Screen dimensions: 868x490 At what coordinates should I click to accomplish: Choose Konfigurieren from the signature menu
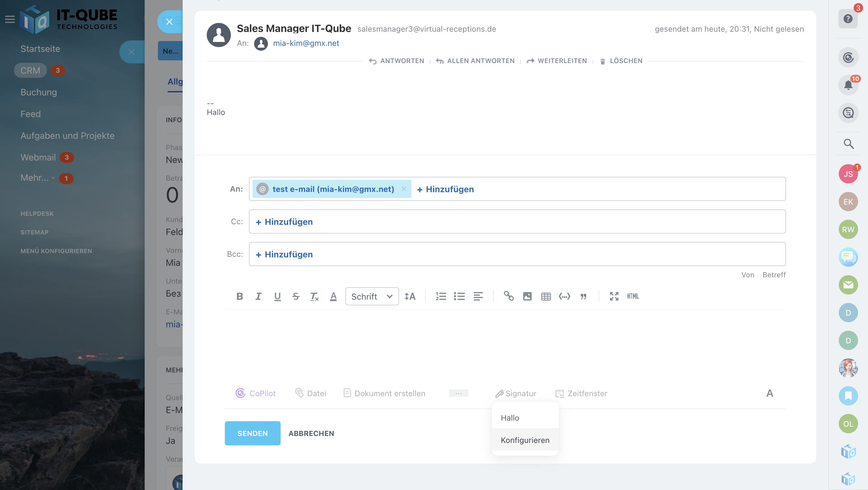pos(525,440)
